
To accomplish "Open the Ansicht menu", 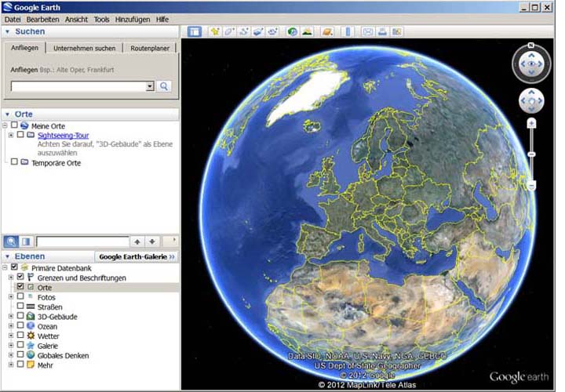I will point(76,20).
